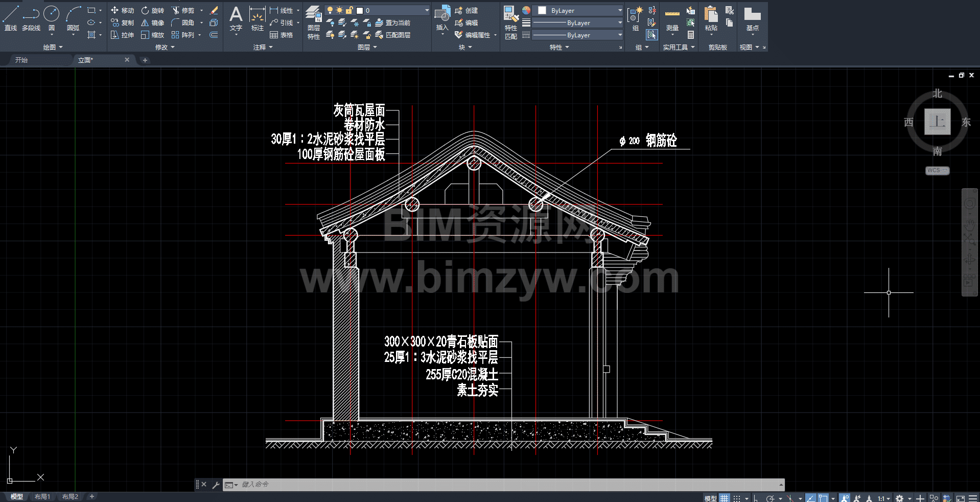This screenshot has width=980, height=502.
Task: Click the 镜像 (Mirror) tool
Action: pyautogui.click(x=152, y=22)
